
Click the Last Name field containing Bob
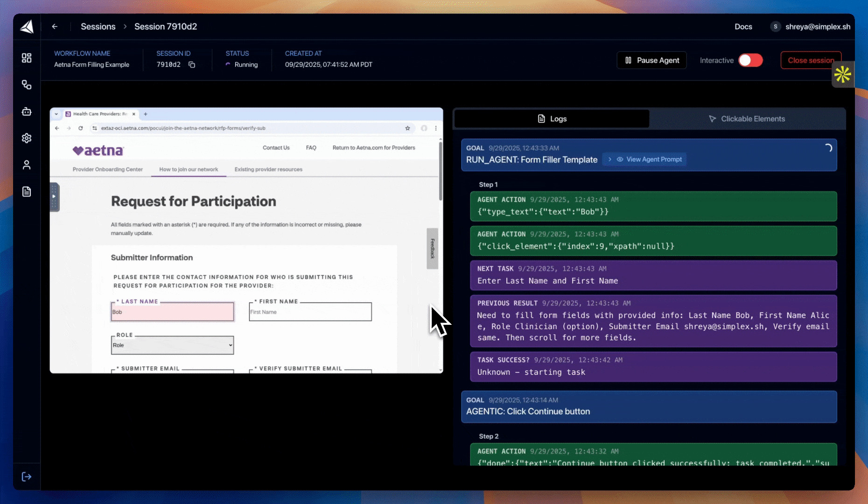point(172,312)
